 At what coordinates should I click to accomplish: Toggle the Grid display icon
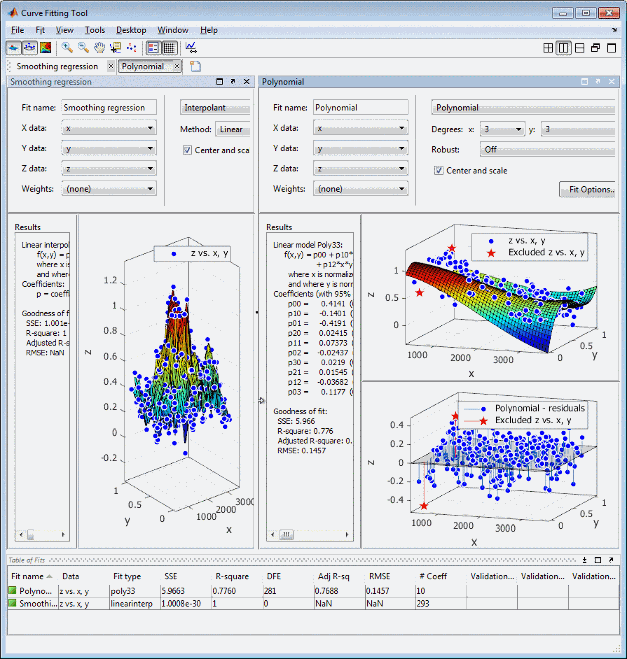[170, 47]
